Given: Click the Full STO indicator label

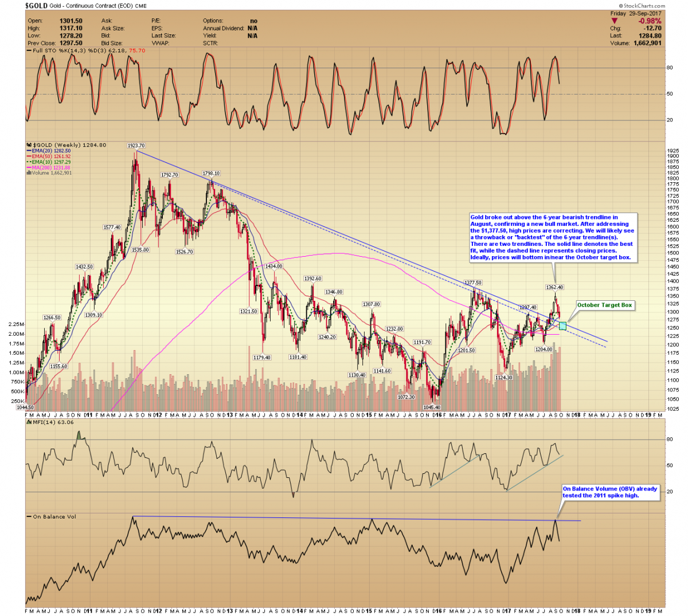Looking at the screenshot, I should [x=86, y=50].
